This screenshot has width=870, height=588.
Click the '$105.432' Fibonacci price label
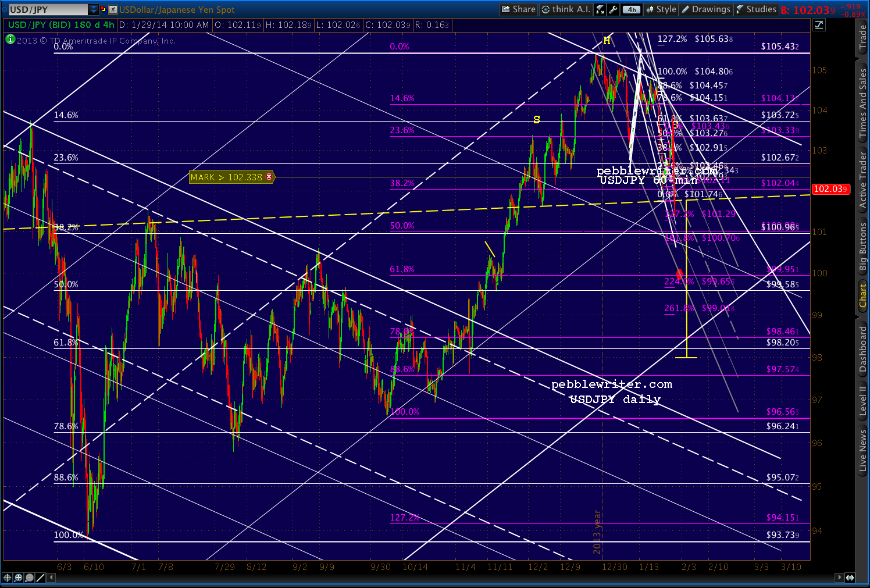click(x=780, y=47)
